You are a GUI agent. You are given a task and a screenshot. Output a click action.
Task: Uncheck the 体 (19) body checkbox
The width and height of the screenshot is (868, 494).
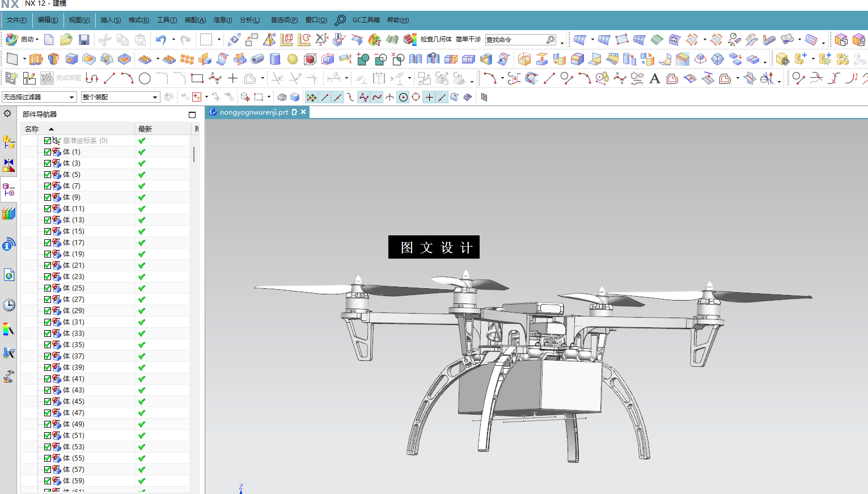pos(48,254)
